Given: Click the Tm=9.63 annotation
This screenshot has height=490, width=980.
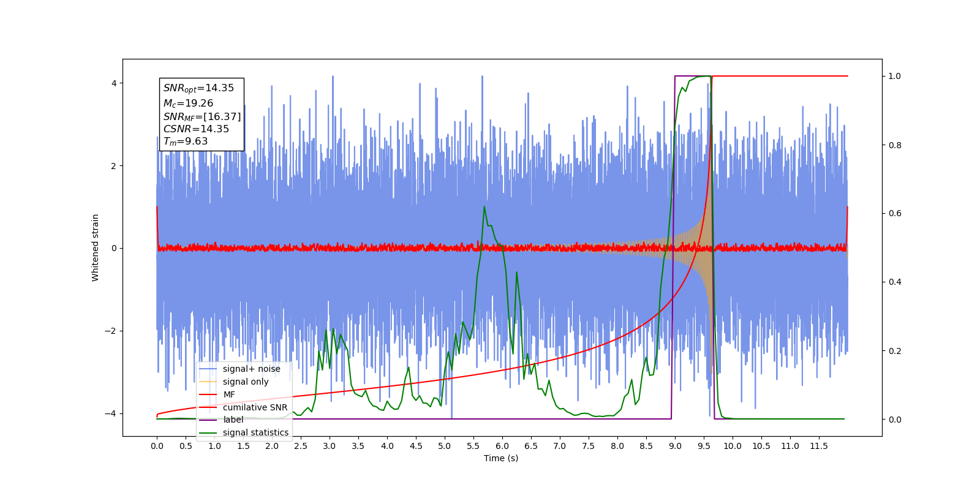Looking at the screenshot, I should click(x=186, y=141).
